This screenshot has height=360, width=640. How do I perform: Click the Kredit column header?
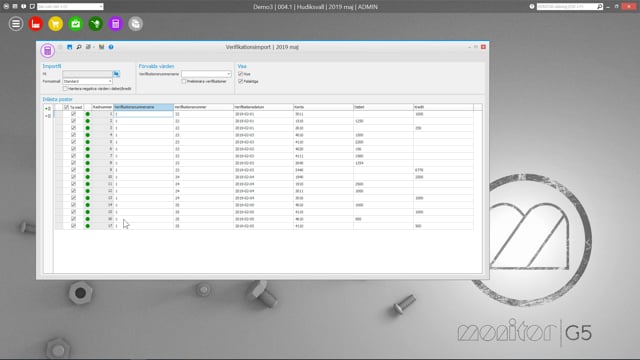443,107
